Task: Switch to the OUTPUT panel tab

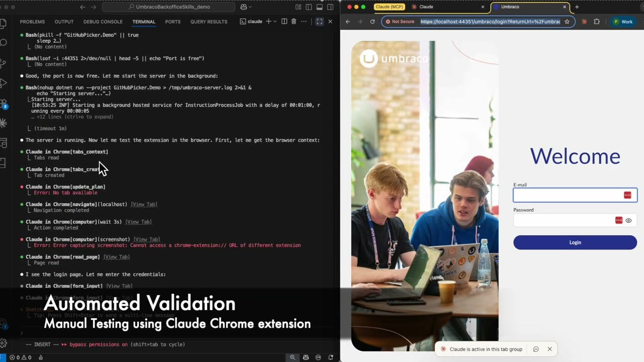Action: (x=64, y=22)
